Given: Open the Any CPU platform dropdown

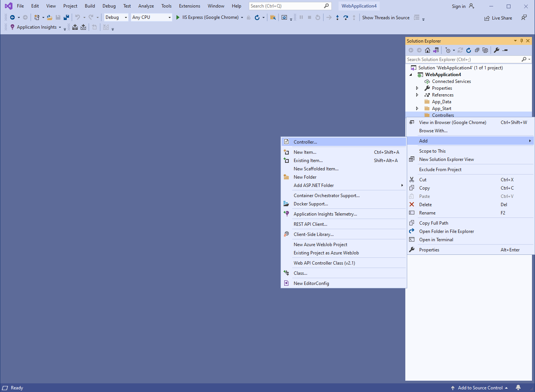Looking at the screenshot, I should (x=151, y=17).
